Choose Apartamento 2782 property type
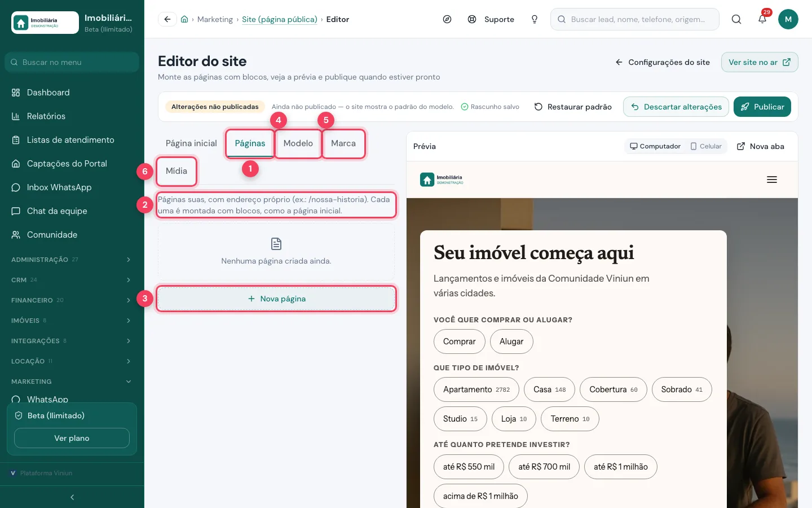The width and height of the screenshot is (812, 508). click(476, 389)
